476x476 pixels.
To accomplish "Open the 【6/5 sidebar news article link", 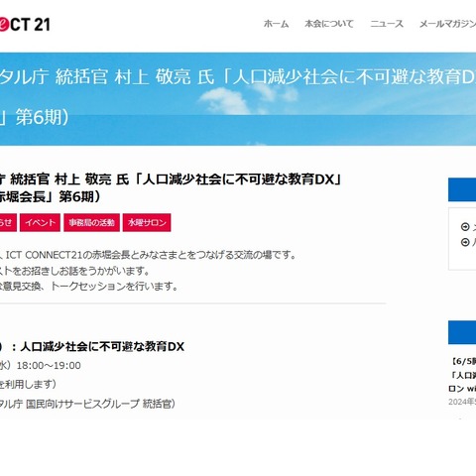I will coord(462,375).
